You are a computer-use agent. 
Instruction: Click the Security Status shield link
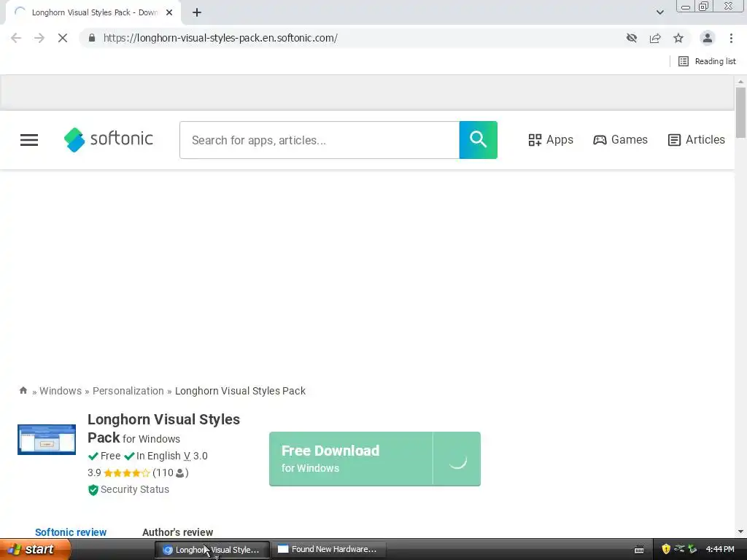(128, 489)
